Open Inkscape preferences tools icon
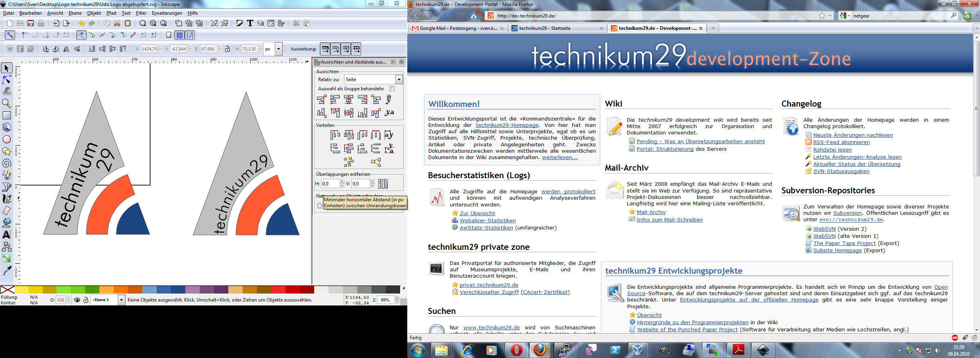Image resolution: width=980 pixels, height=358 pixels. [296, 23]
